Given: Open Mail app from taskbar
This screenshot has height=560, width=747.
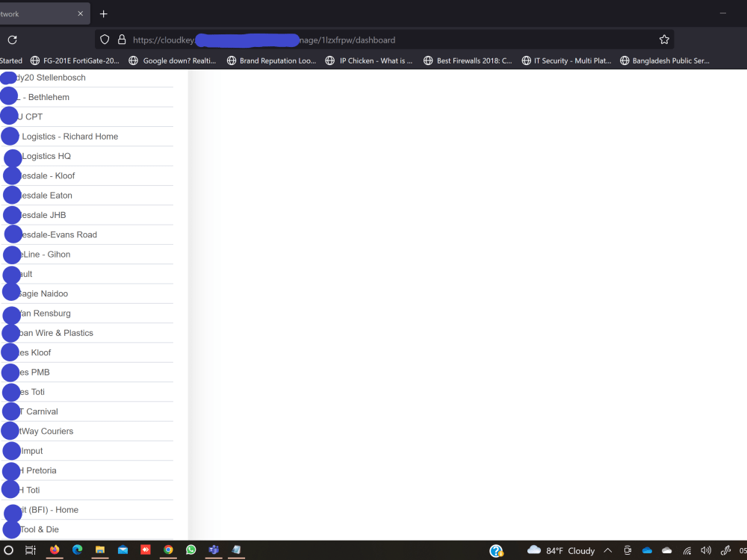Looking at the screenshot, I should pos(123,550).
